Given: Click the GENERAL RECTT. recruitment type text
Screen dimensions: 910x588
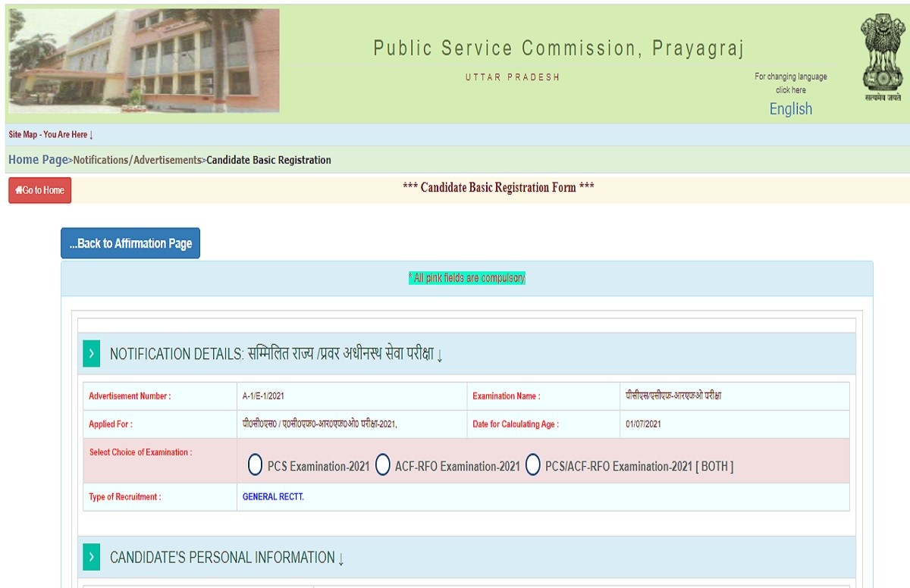Looking at the screenshot, I should 273,497.
